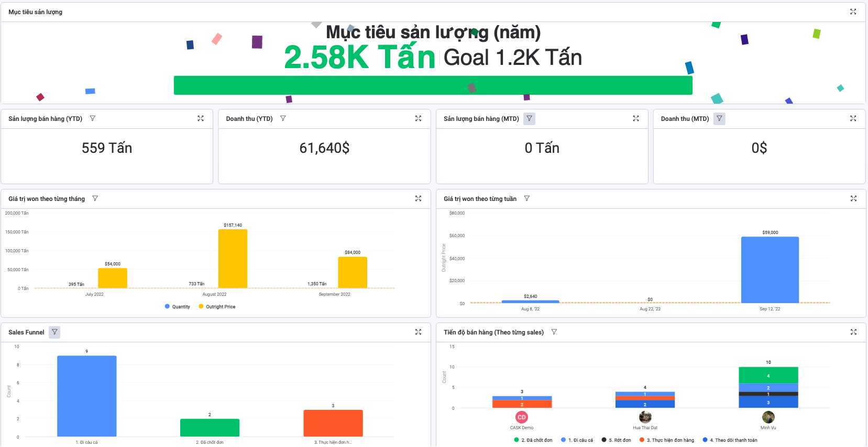Expand Tiến độ bán hàng chart fullscreen

[853, 332]
